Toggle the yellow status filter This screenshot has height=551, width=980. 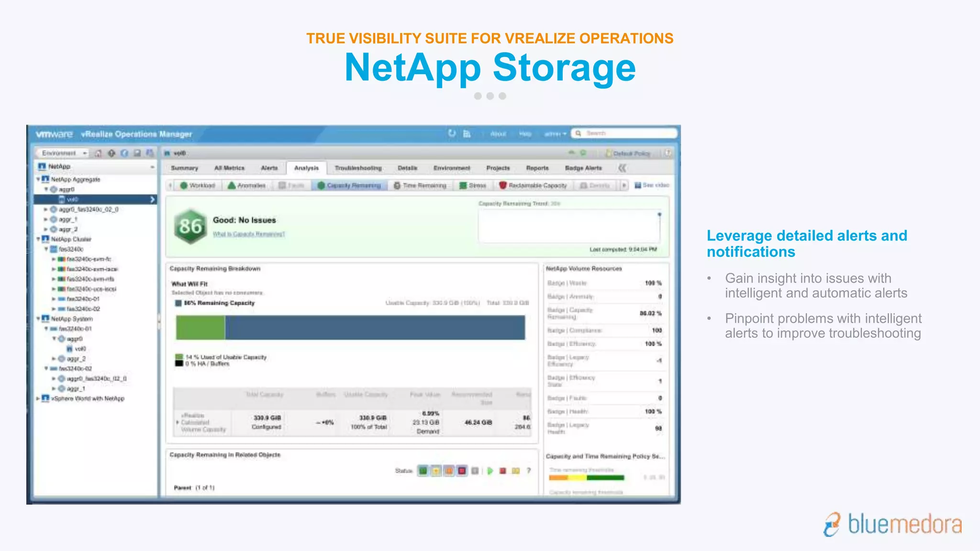coord(436,471)
